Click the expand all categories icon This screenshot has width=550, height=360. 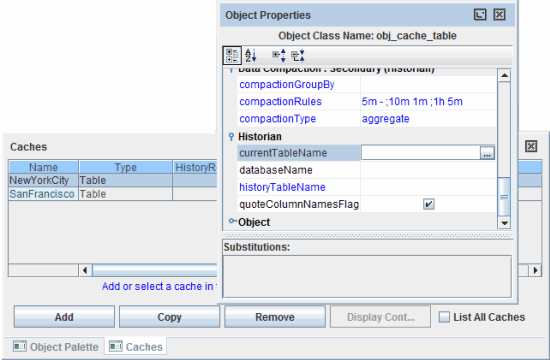pos(279,55)
